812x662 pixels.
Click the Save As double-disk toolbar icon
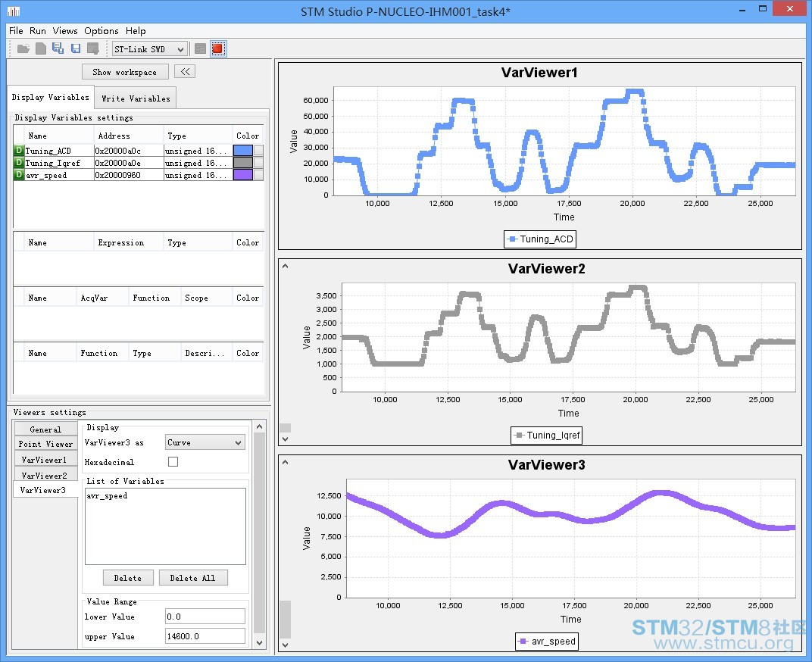58,48
